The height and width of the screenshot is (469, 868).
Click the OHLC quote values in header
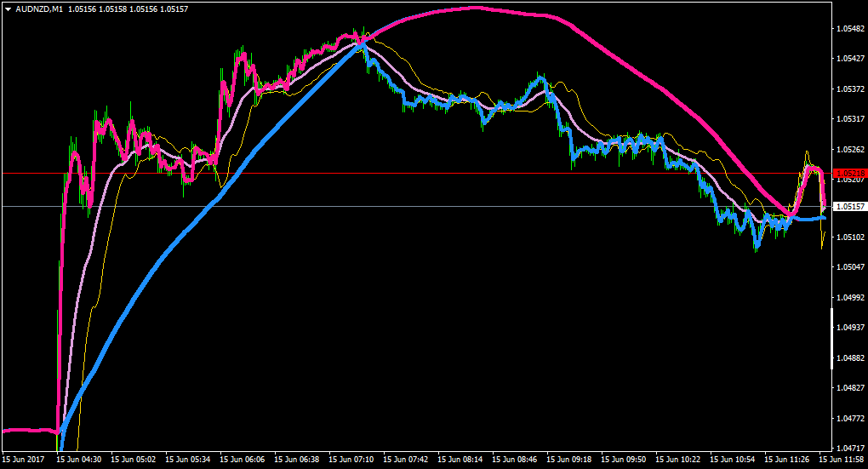tap(128, 9)
